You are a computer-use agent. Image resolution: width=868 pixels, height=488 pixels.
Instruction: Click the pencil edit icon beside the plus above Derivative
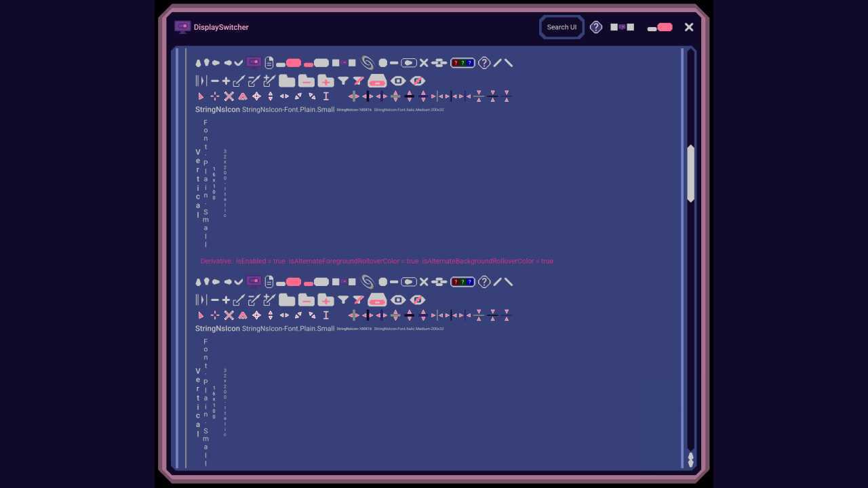coord(239,81)
